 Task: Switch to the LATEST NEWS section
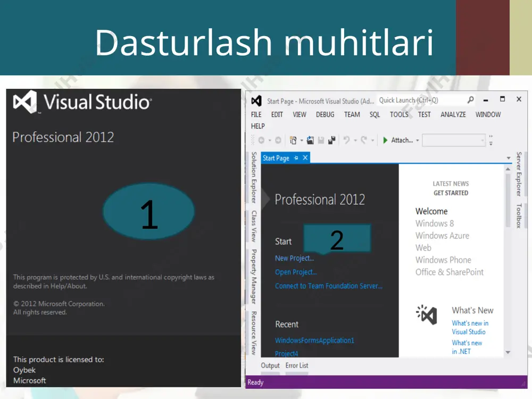pos(451,184)
